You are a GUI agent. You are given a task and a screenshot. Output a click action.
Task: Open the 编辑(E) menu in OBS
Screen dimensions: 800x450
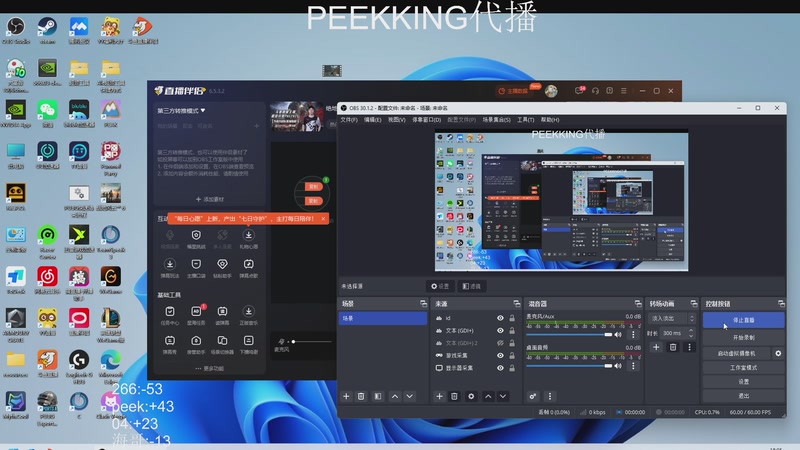click(x=372, y=120)
